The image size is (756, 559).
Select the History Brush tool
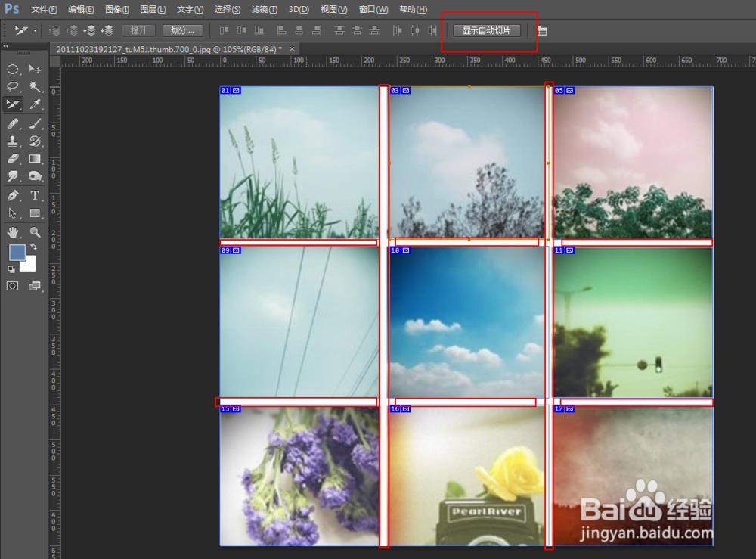pos(35,141)
